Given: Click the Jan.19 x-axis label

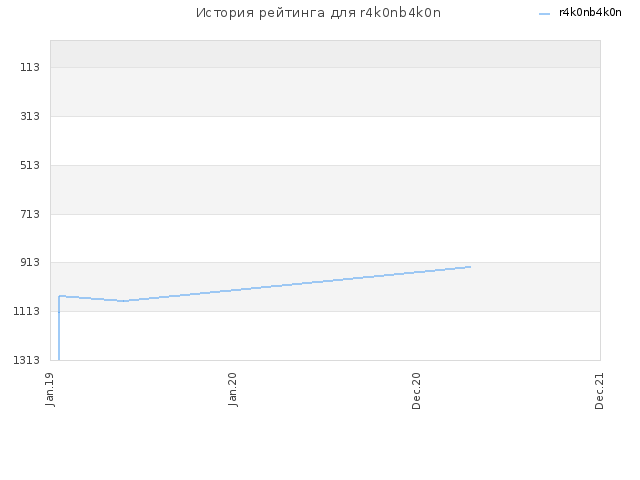Looking at the screenshot, I should [x=50, y=389].
